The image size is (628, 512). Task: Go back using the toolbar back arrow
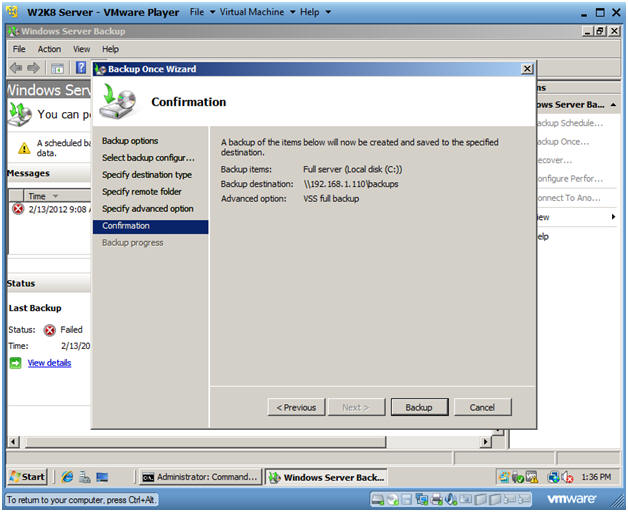click(x=16, y=68)
